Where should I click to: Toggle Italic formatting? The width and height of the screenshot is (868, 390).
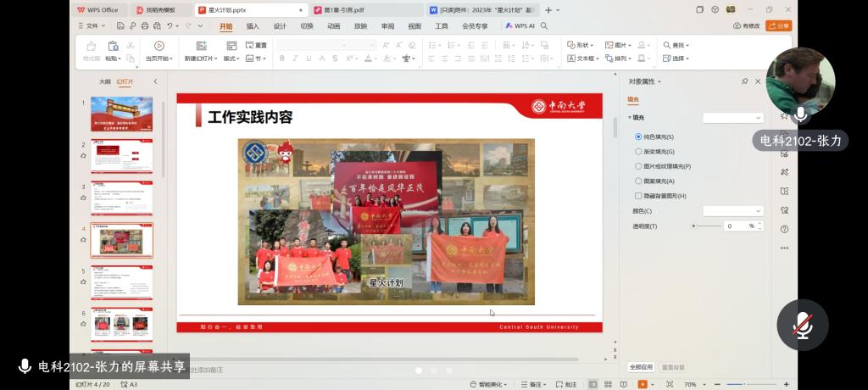click(295, 58)
